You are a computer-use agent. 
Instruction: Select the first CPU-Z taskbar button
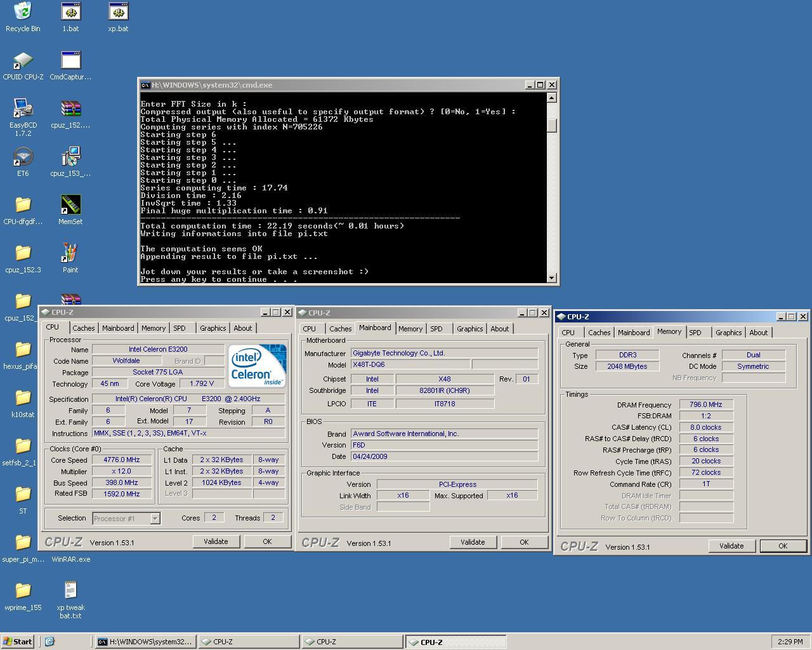point(249,642)
